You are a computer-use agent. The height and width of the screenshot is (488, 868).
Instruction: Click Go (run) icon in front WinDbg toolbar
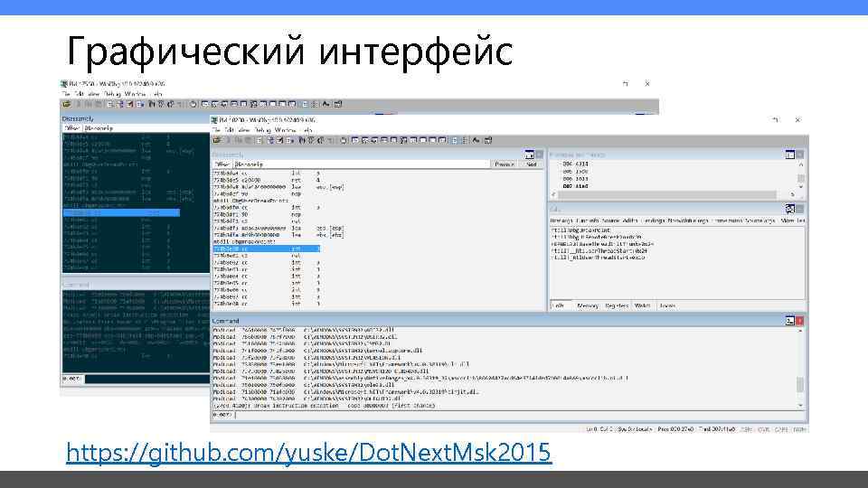tap(259, 141)
